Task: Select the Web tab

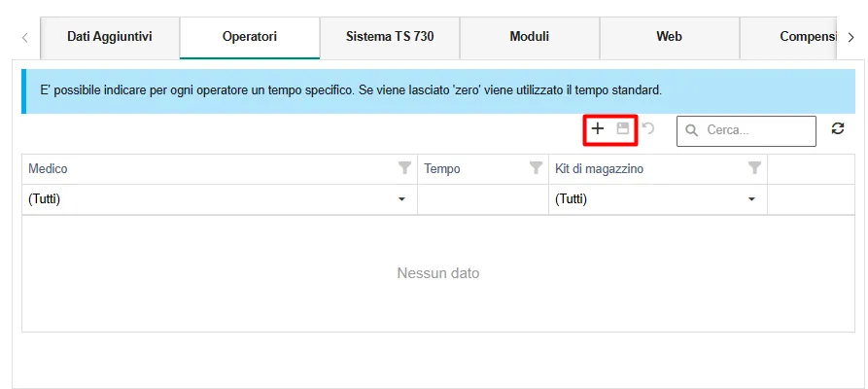Action: (x=669, y=37)
